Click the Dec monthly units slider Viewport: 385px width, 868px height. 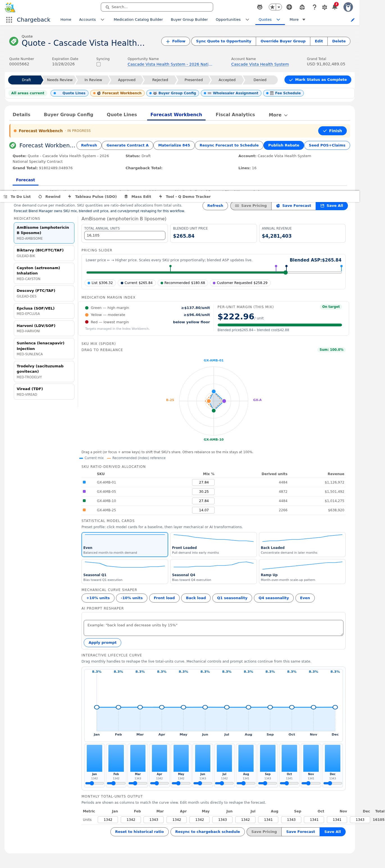[332, 783]
